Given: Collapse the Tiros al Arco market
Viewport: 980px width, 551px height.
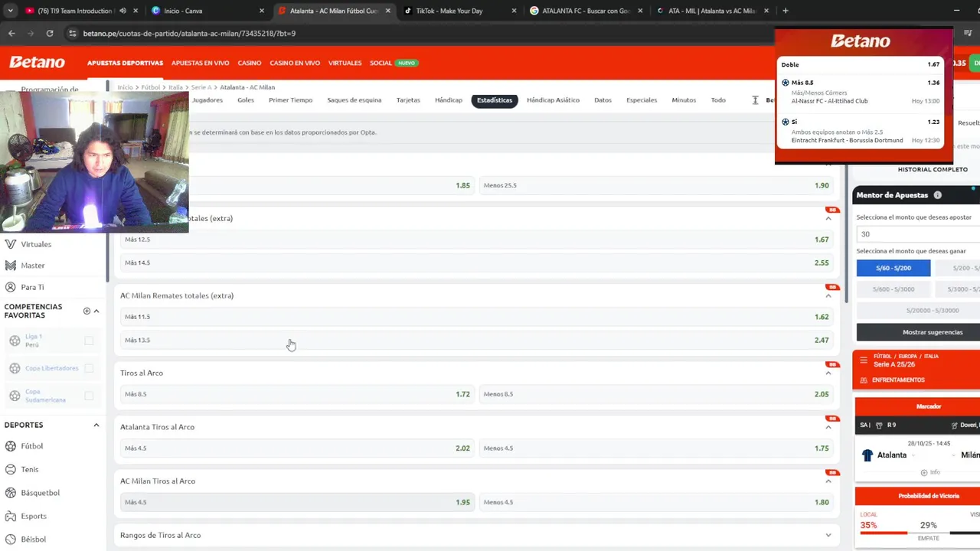Looking at the screenshot, I should (x=828, y=373).
